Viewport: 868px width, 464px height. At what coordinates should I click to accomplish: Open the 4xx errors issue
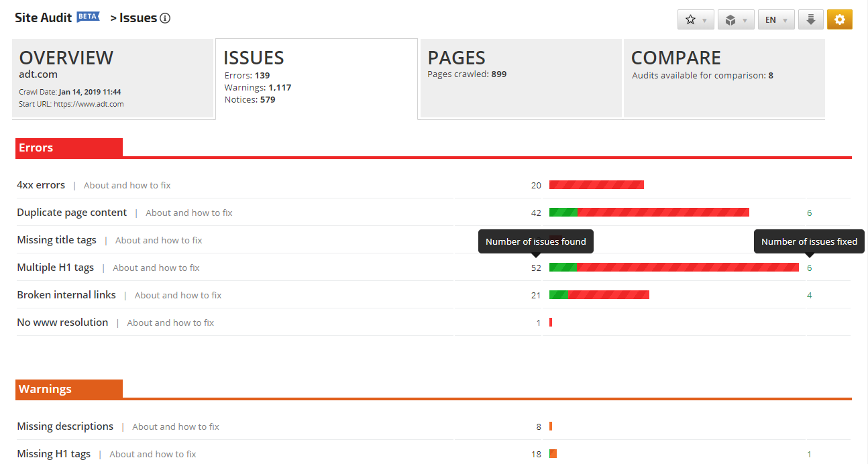coord(41,185)
